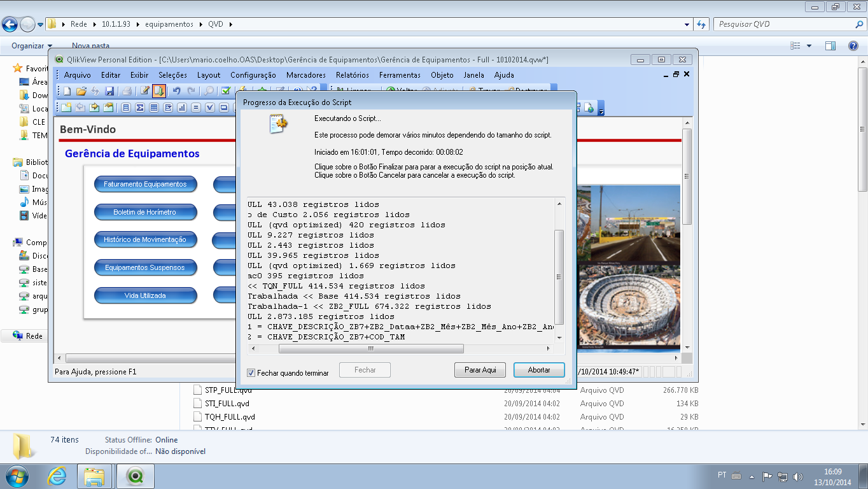
Task: Click the Internet Explorer taskbar icon
Action: click(57, 476)
